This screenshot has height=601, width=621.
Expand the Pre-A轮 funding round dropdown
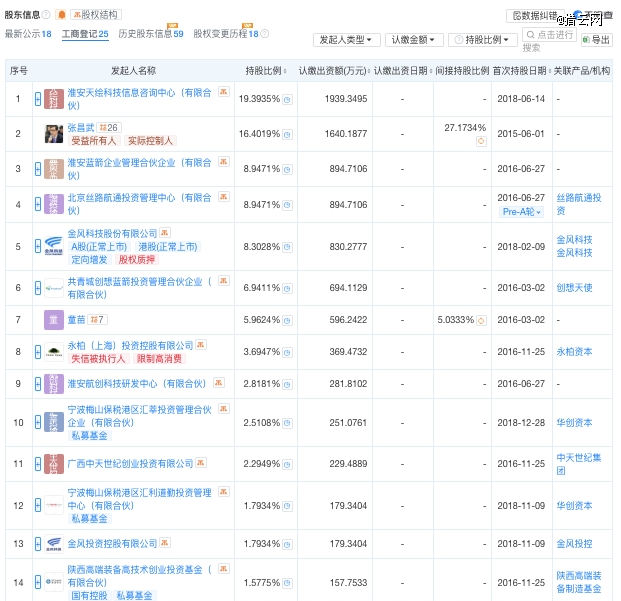[523, 212]
